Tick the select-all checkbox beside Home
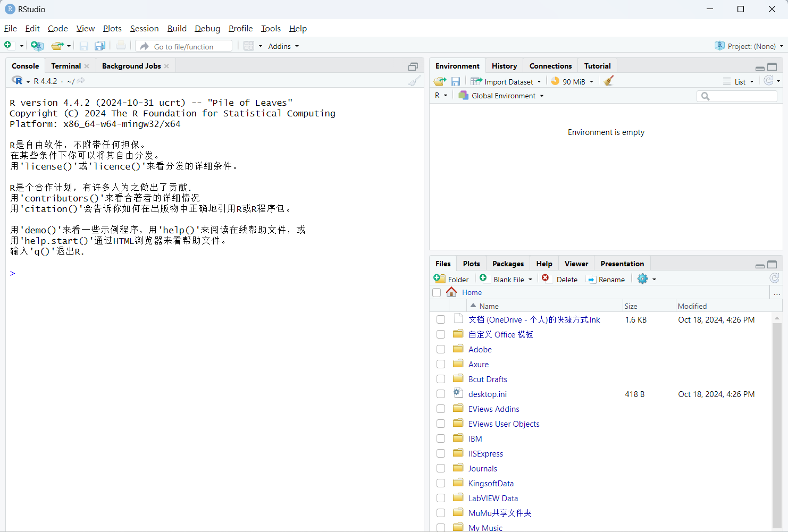Viewport: 788px width, 532px height. (x=437, y=293)
